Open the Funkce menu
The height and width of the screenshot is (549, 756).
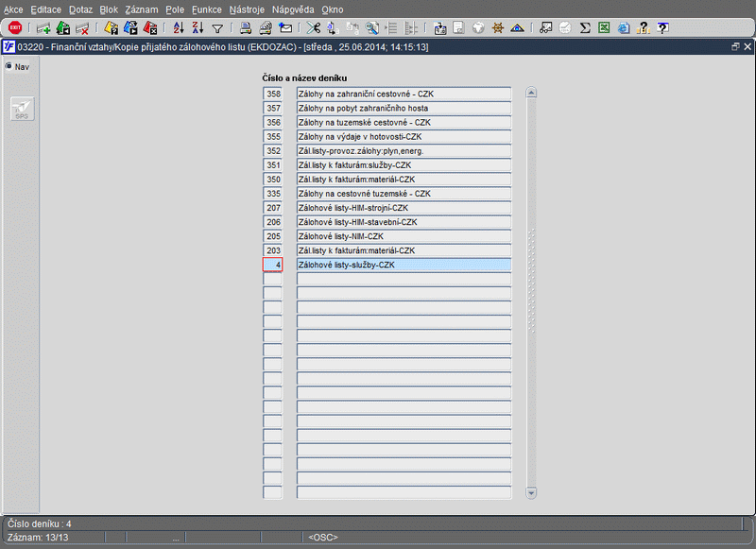[206, 9]
